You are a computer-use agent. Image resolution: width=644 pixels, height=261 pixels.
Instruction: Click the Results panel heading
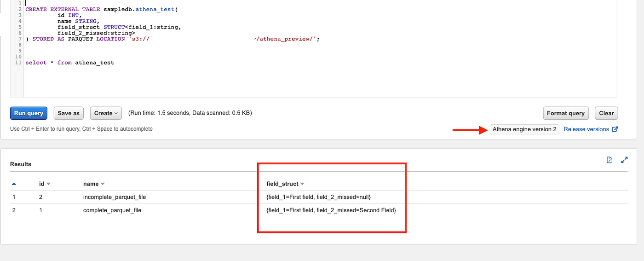[21, 164]
